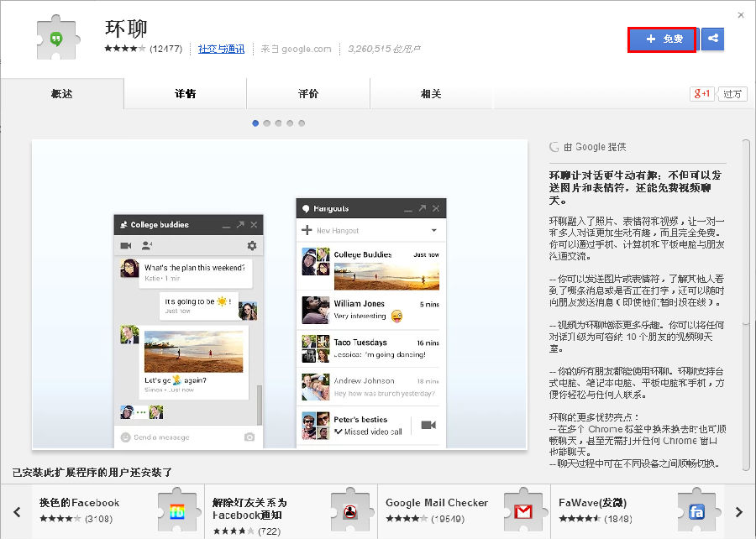Open the FaWave(发微) extension icon
This screenshot has width=756, height=539.
pos(696,511)
